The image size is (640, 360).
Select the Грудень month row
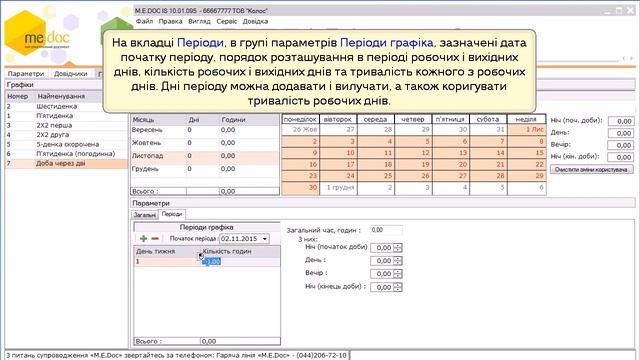205,169
